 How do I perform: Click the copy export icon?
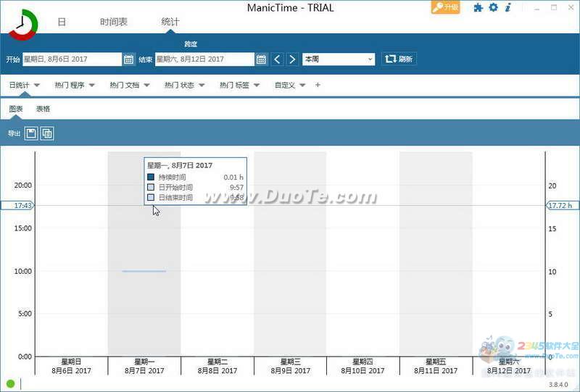point(47,133)
